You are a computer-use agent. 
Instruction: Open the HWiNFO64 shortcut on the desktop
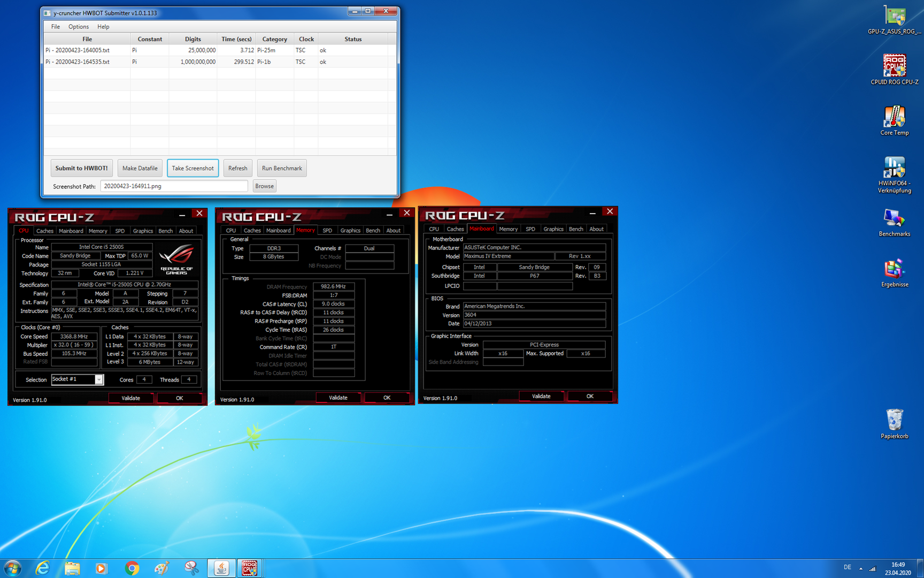(895, 174)
